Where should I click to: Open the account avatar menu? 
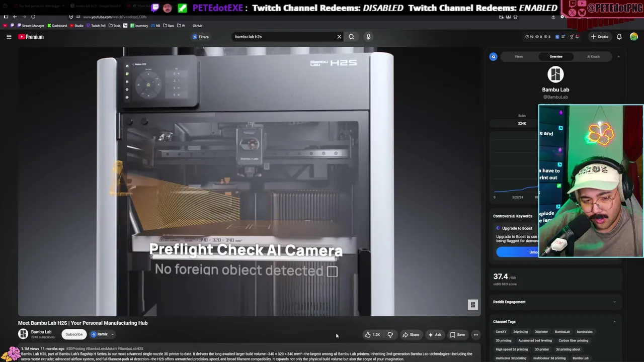634,37
